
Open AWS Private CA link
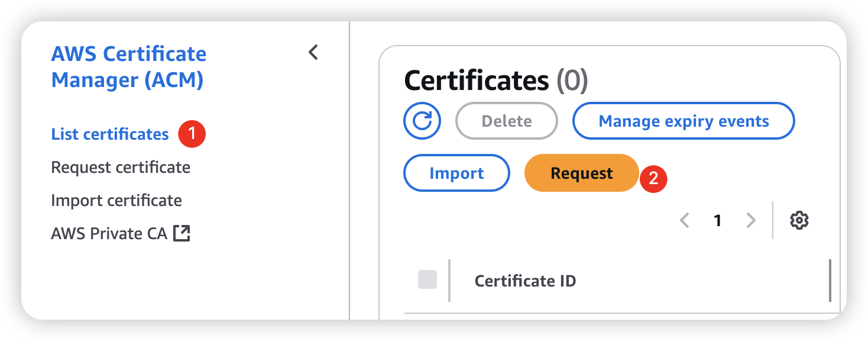(x=109, y=233)
